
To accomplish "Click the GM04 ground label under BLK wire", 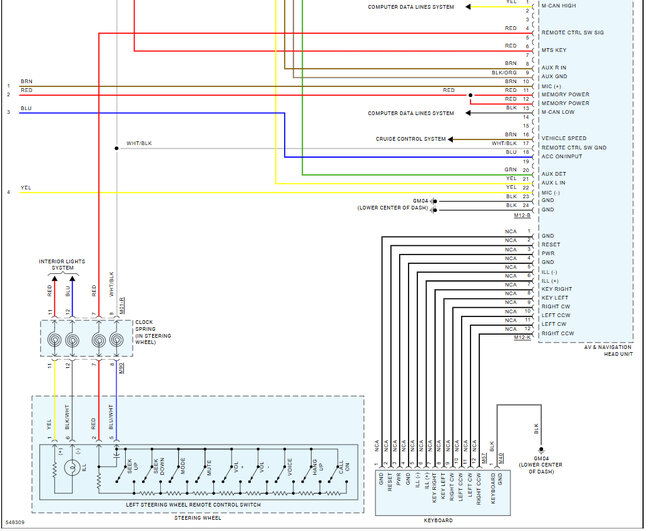I will (x=541, y=459).
